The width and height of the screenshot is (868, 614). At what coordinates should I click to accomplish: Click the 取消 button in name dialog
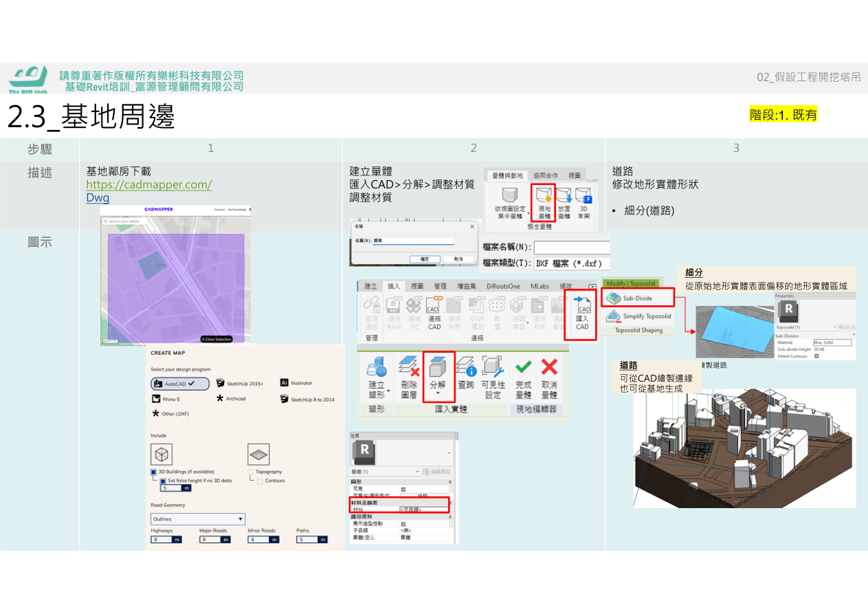[458, 259]
